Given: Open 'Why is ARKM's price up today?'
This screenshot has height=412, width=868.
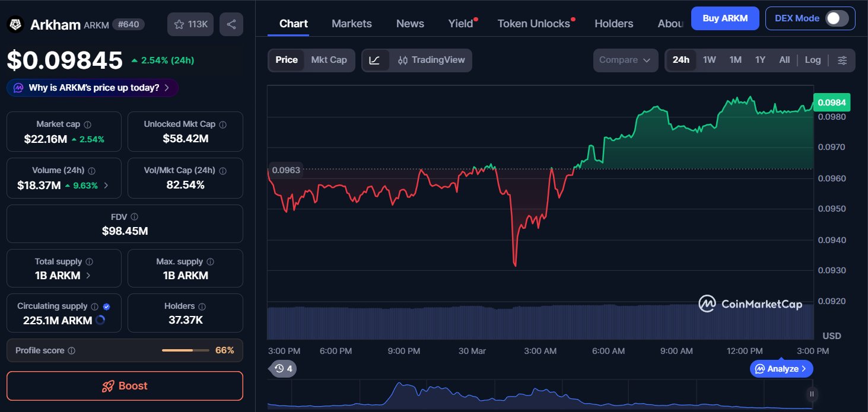Looking at the screenshot, I should [x=93, y=88].
